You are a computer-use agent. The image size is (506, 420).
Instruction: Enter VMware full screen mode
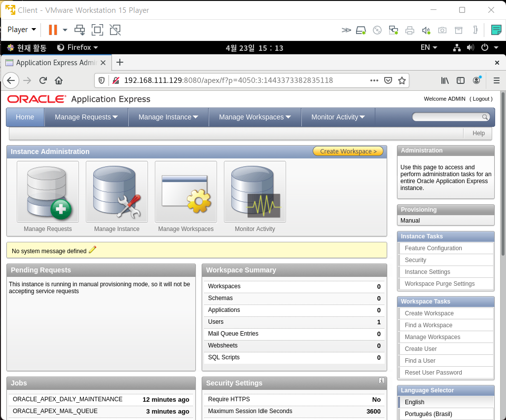(x=97, y=30)
